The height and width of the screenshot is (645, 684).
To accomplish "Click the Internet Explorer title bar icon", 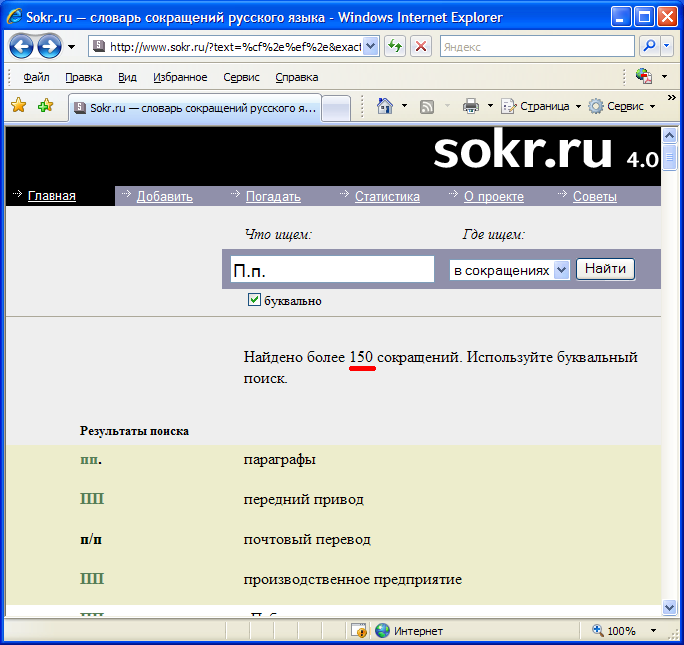I will [14, 17].
